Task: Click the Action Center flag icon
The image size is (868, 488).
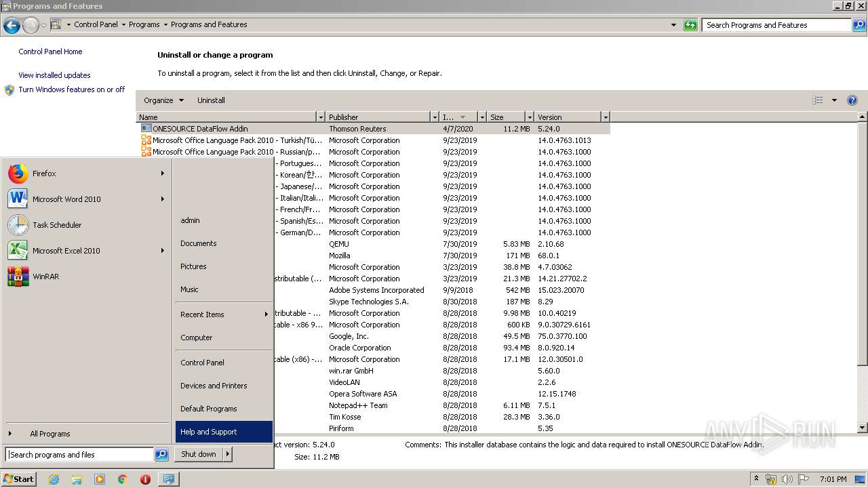Action: [802, 479]
